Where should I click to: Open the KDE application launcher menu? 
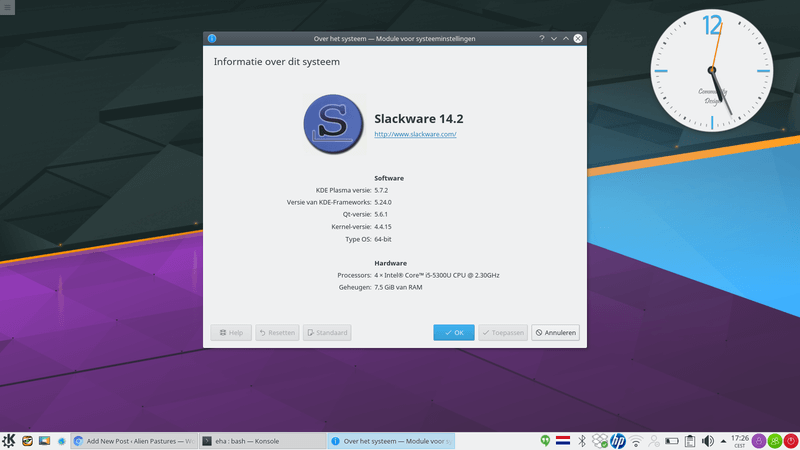(9, 440)
